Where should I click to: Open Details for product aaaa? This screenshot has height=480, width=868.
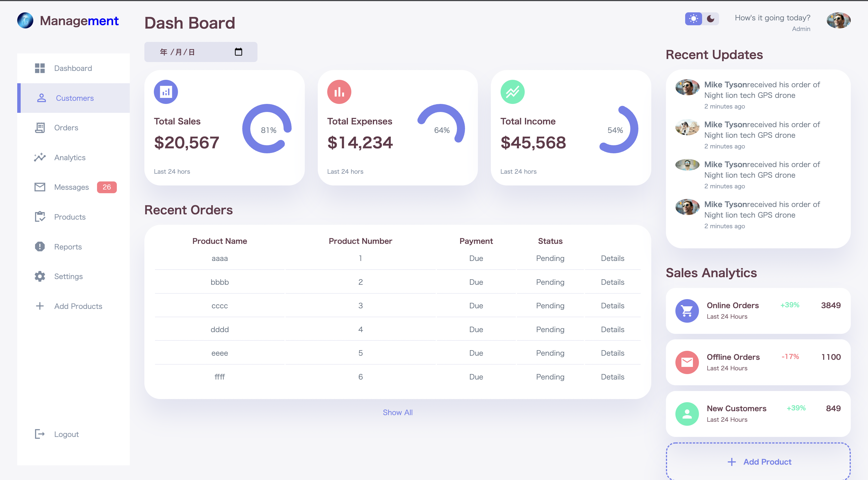tap(613, 258)
